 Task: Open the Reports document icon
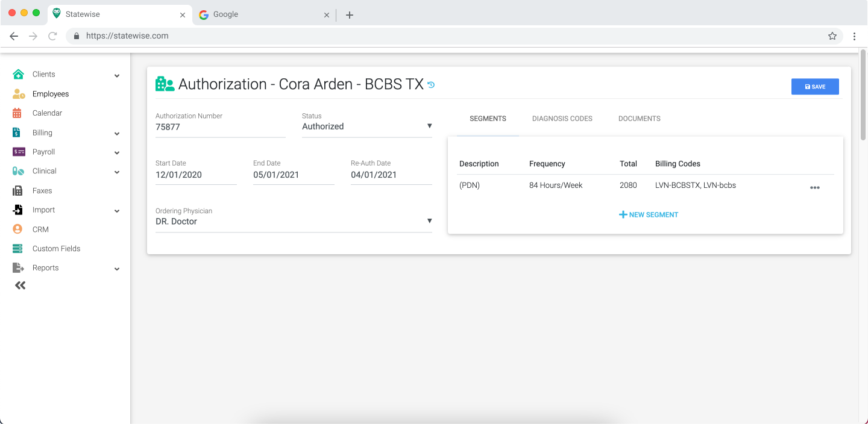(x=18, y=268)
